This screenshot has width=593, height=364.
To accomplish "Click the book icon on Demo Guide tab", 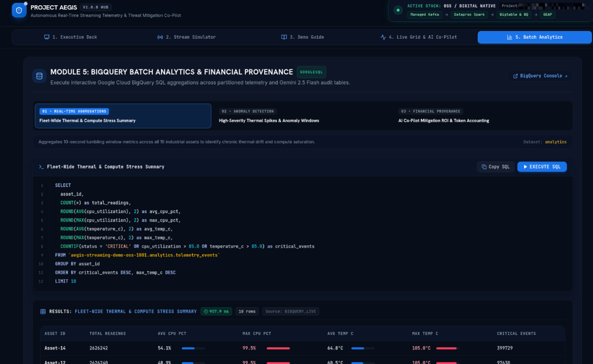I will point(284,37).
